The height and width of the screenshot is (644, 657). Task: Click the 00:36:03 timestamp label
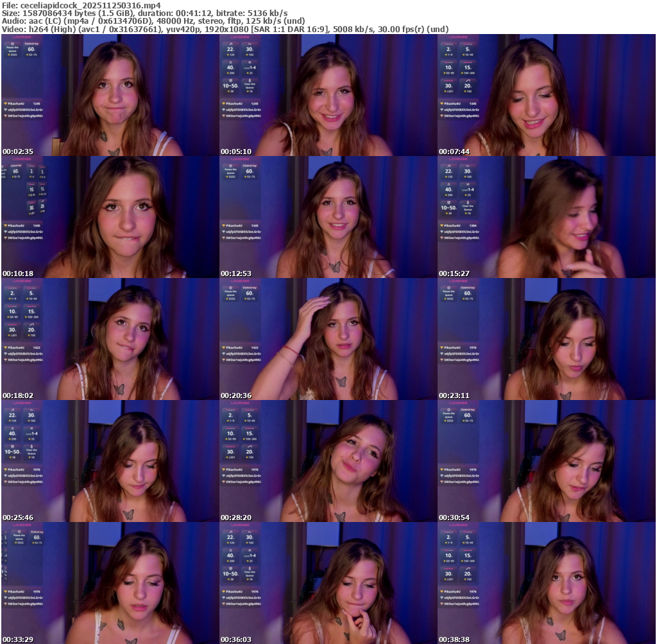[236, 640]
